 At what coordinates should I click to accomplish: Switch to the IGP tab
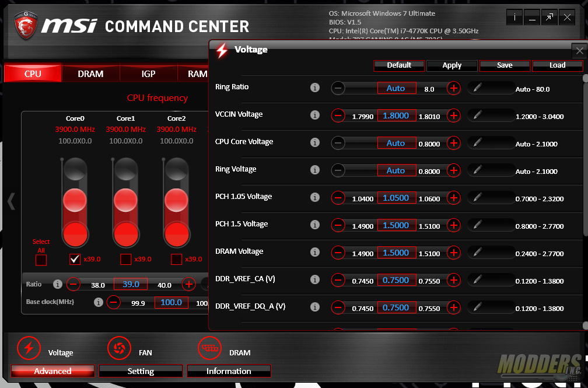click(x=149, y=73)
